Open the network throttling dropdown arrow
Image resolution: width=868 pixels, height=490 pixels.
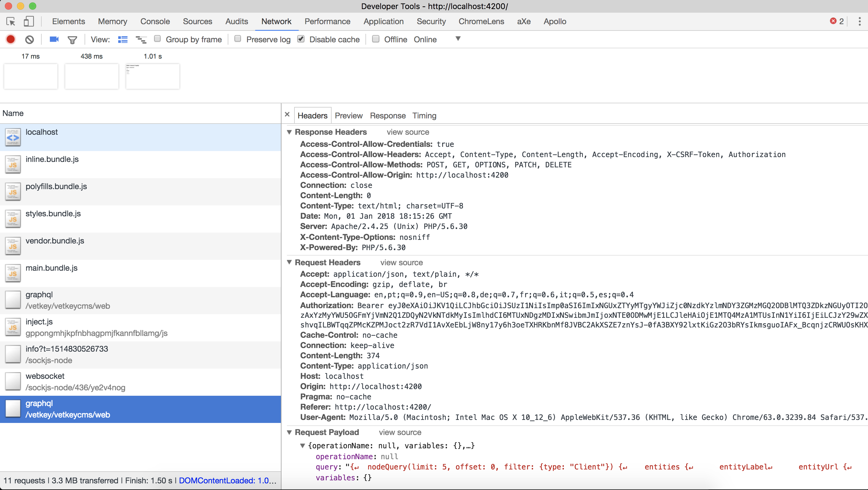tap(458, 39)
